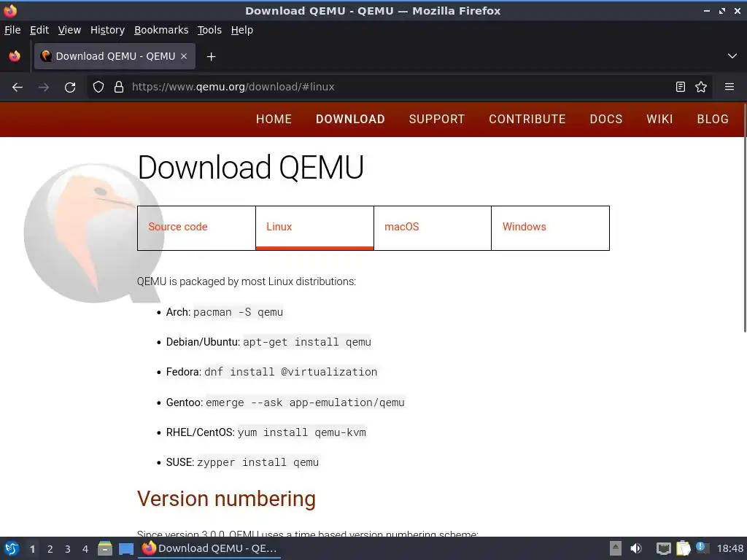Click the 'pacman -S qemu' command text

(239, 312)
